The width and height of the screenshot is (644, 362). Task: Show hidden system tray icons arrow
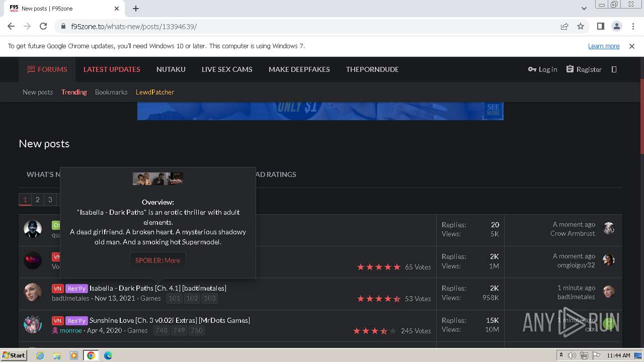point(561,355)
